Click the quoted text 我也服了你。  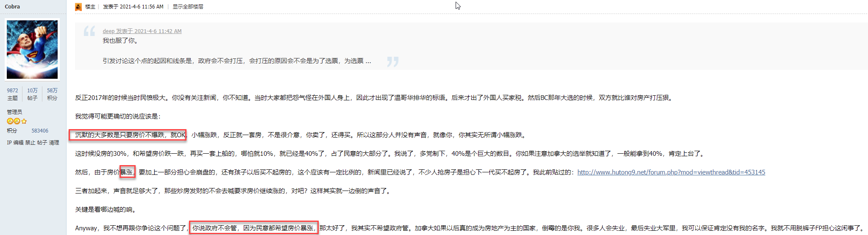120,41
